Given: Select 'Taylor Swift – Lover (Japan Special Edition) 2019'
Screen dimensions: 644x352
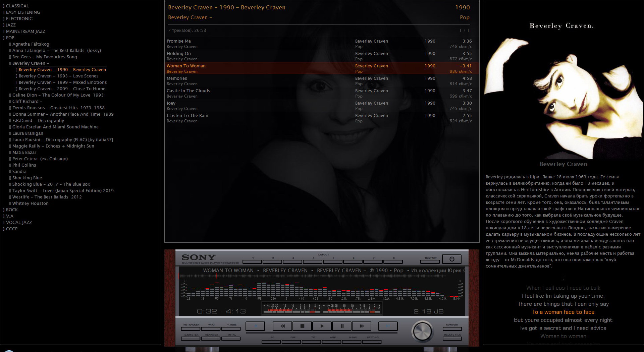Looking at the screenshot, I should coord(63,191).
